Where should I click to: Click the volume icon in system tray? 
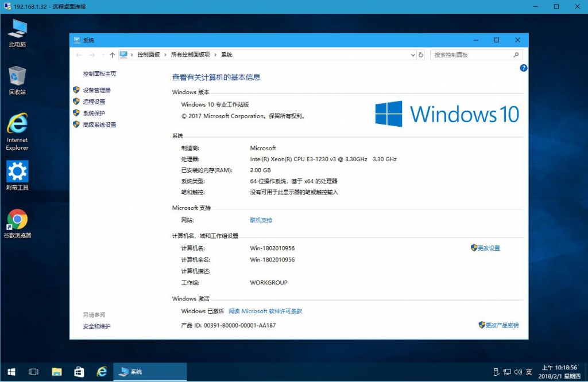click(518, 372)
